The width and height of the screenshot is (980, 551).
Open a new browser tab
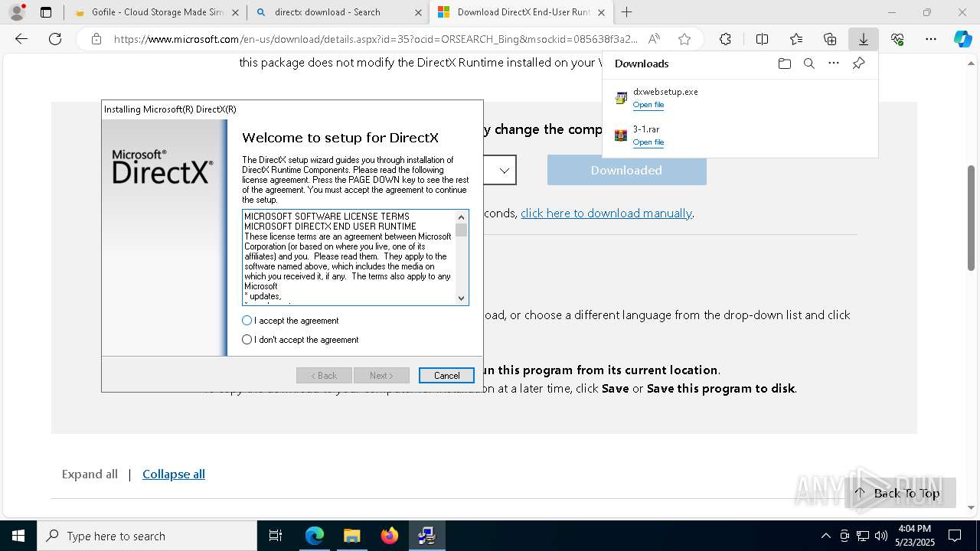(x=626, y=12)
